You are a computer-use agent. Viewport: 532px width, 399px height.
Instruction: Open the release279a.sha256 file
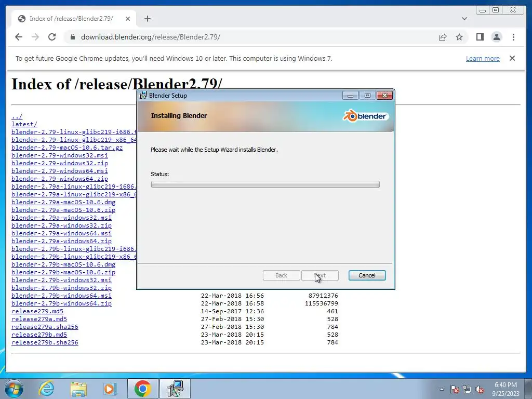pos(45,327)
